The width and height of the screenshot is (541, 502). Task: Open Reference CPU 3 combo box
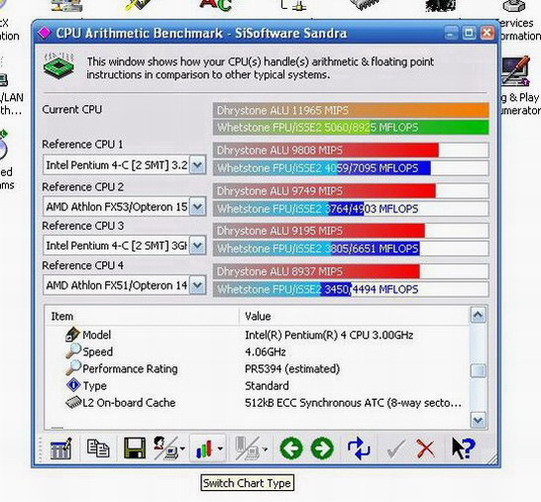point(124,246)
